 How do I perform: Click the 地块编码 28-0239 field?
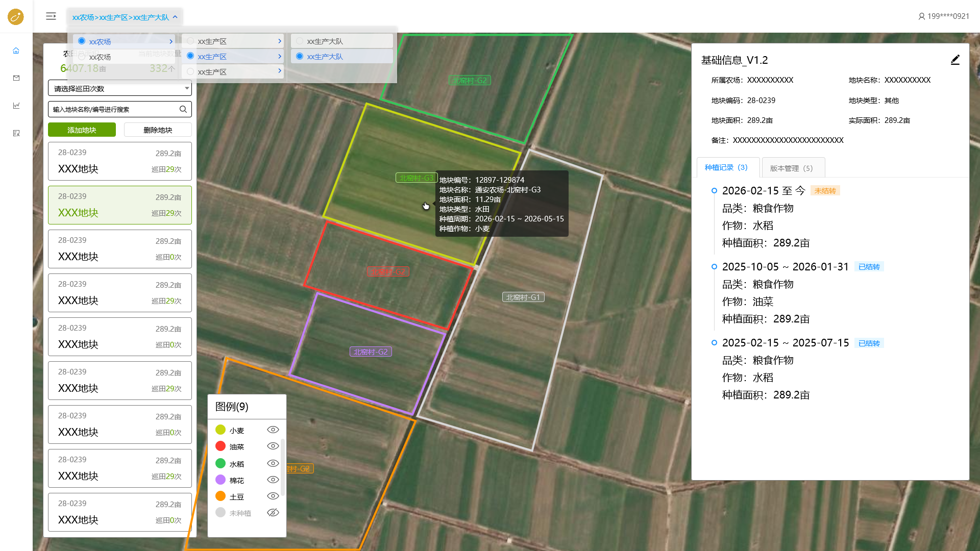coord(743,101)
